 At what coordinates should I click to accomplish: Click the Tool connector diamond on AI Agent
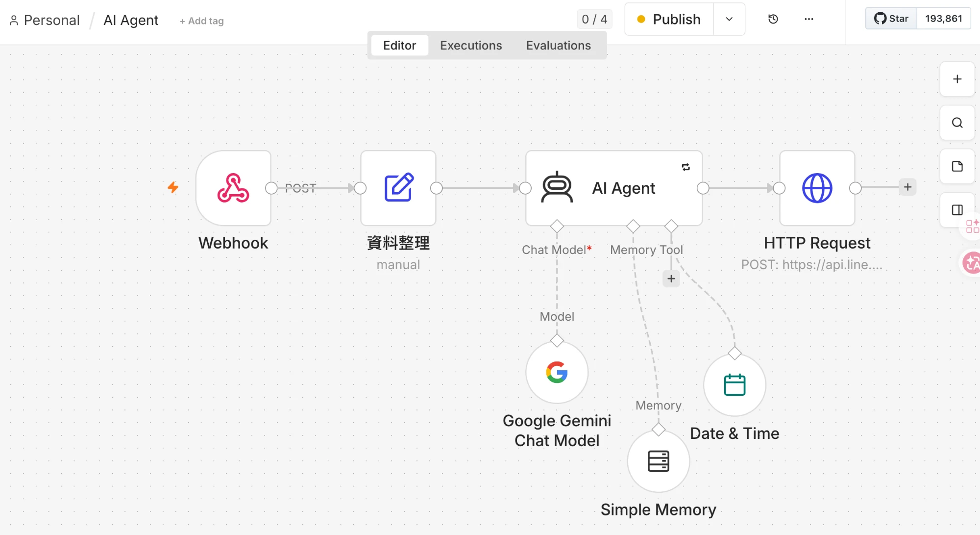671,226
